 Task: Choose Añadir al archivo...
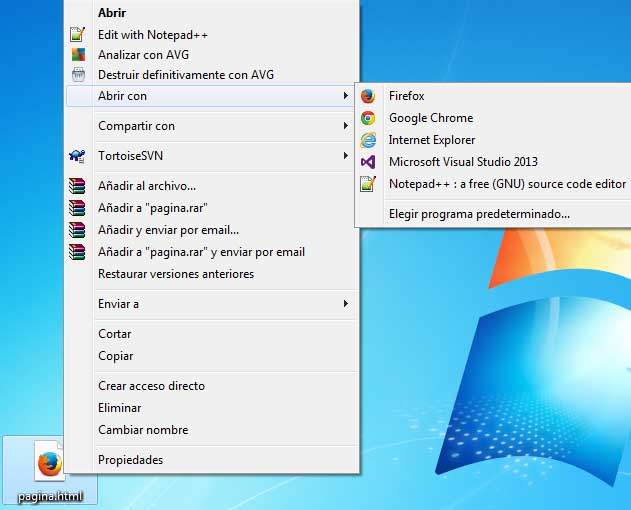(212, 186)
